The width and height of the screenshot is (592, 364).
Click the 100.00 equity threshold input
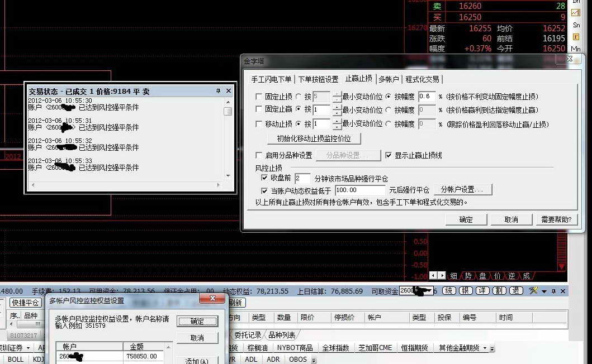(360, 190)
